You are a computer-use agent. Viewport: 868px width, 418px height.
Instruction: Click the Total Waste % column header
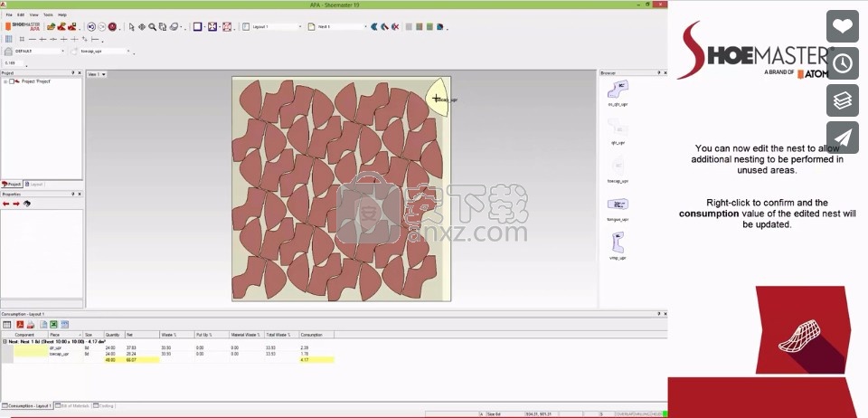click(x=281, y=335)
